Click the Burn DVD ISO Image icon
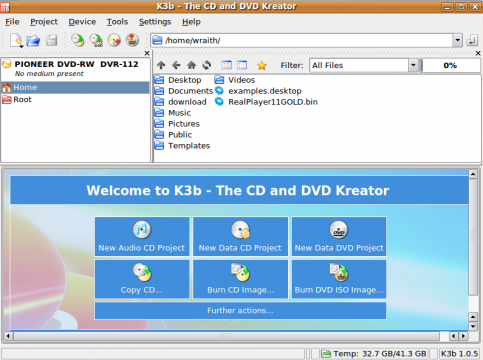 pyautogui.click(x=339, y=272)
